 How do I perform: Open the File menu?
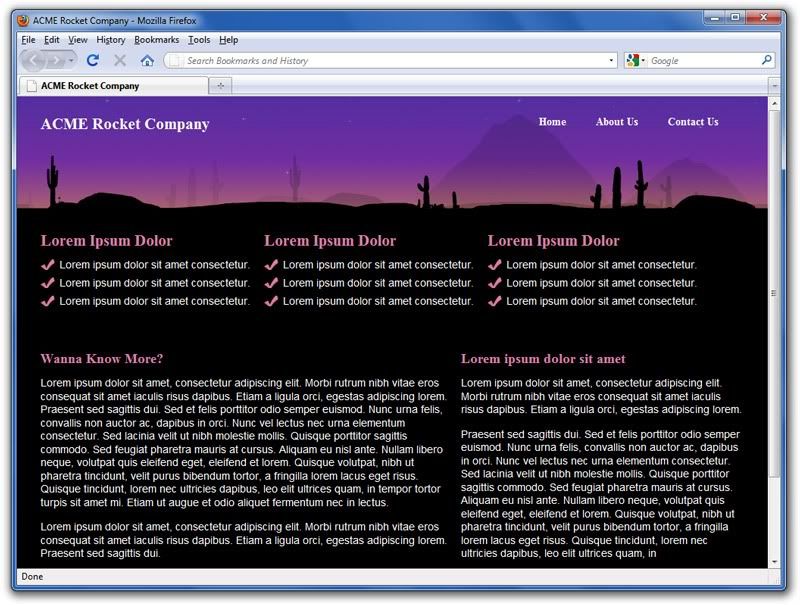28,40
